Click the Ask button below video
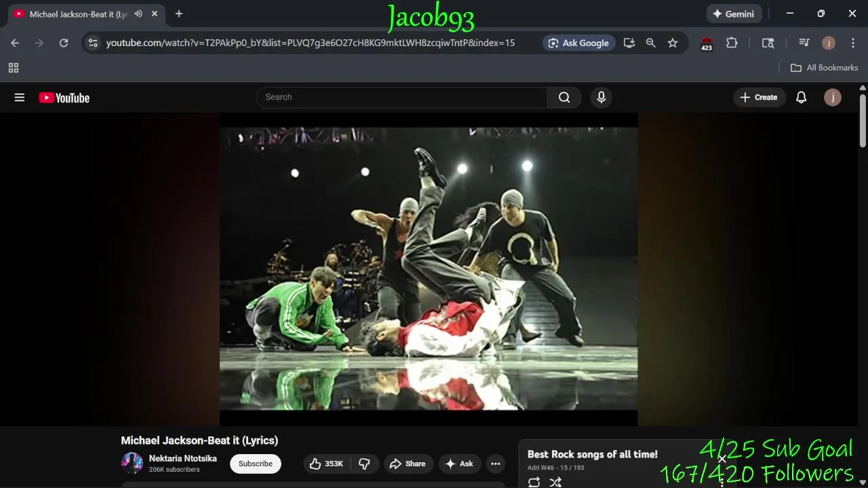Screen dimensions: 868x488 (460, 464)
